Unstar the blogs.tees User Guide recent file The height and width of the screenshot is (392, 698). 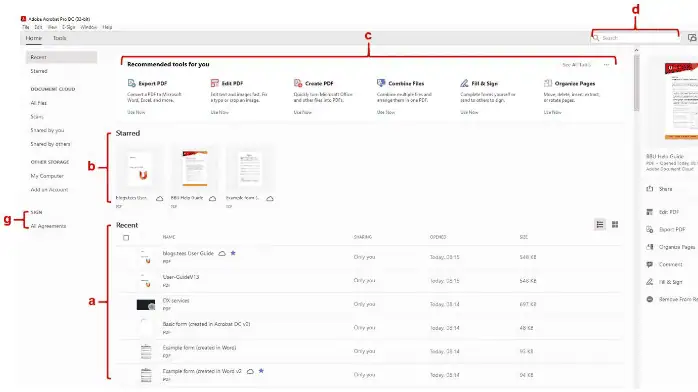point(233,253)
